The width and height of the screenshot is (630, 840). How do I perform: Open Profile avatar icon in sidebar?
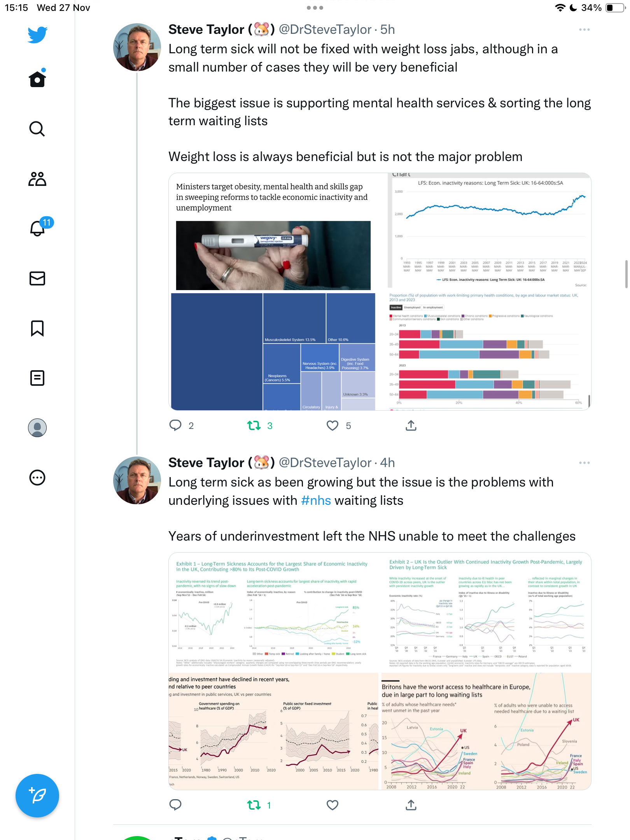click(x=37, y=428)
